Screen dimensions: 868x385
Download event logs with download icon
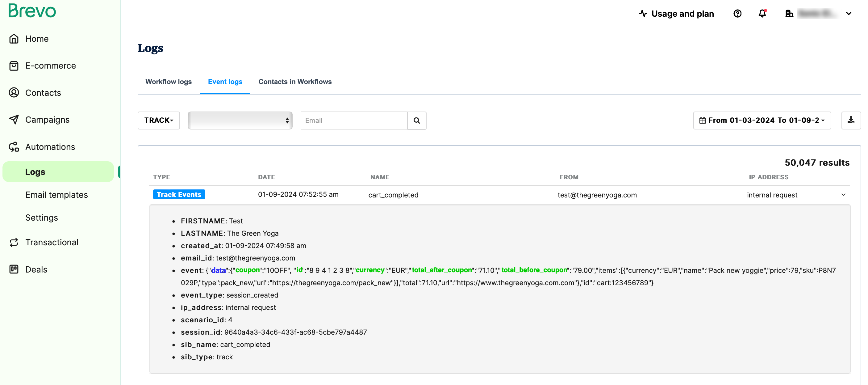(851, 121)
